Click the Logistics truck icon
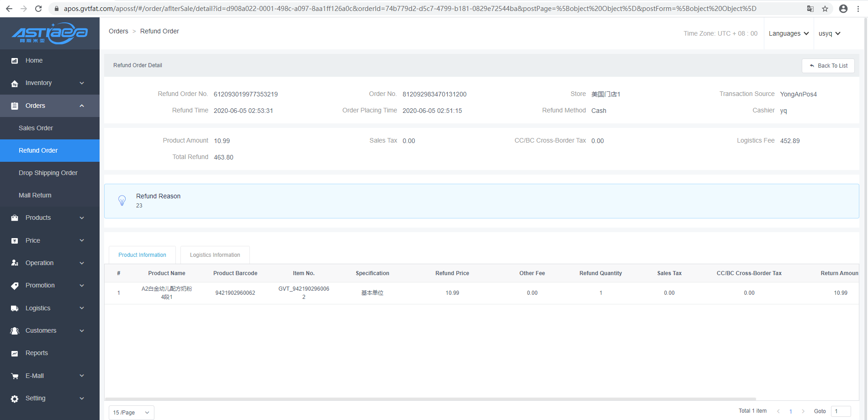The image size is (868, 420). (x=15, y=308)
